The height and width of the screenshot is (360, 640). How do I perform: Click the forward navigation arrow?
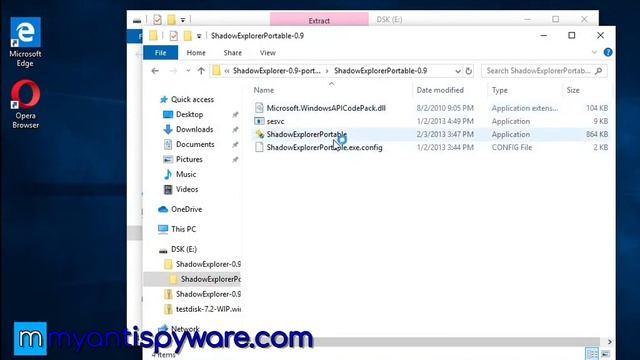click(x=173, y=71)
